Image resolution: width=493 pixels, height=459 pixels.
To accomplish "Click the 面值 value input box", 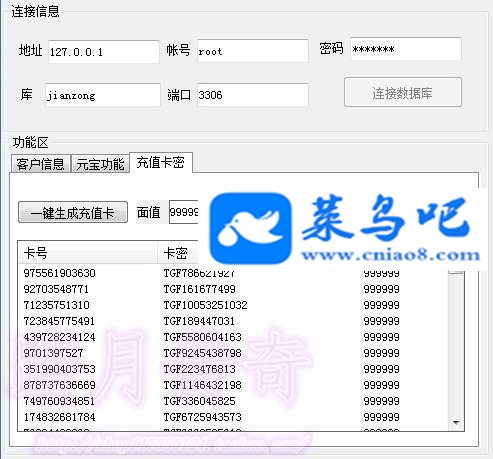I will [x=184, y=212].
